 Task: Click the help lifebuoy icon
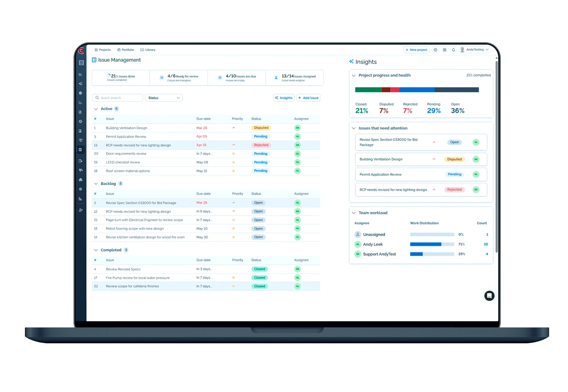[444, 50]
